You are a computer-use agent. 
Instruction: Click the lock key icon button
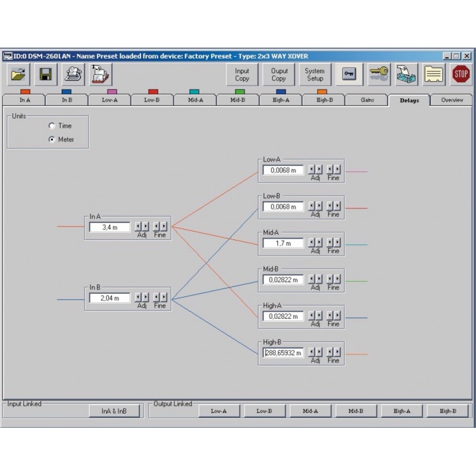(x=349, y=74)
